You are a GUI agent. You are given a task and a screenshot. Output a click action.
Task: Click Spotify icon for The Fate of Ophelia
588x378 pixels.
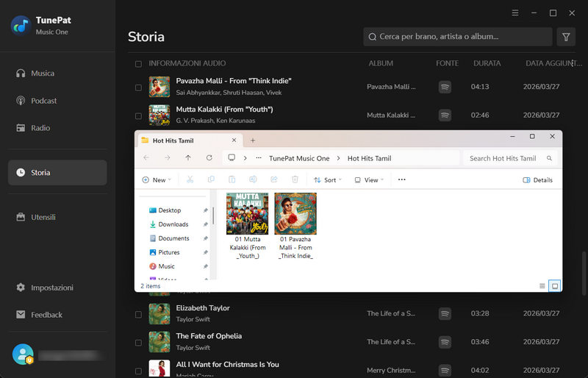[445, 342]
